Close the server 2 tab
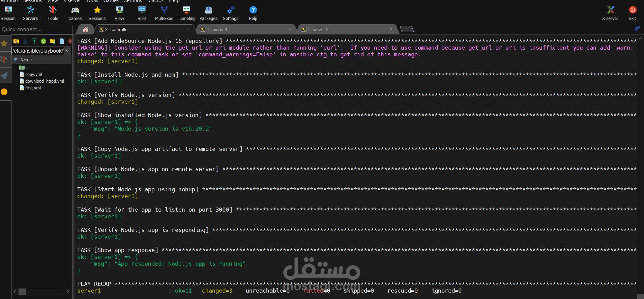Image resolution: width=644 pixels, height=299 pixels. click(391, 29)
